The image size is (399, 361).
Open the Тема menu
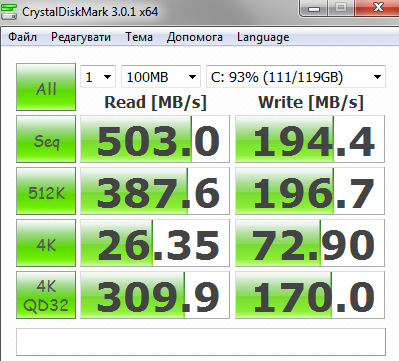139,37
